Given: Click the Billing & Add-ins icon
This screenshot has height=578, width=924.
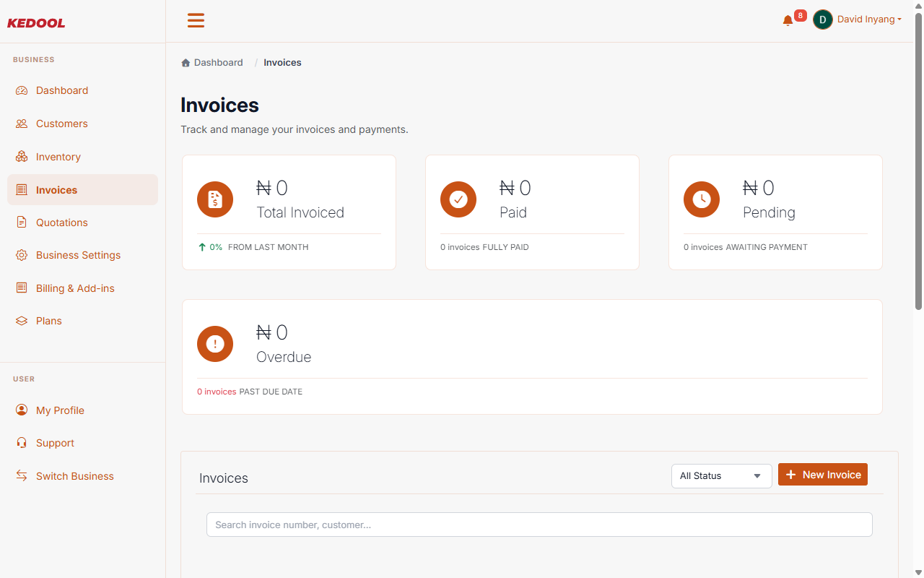Looking at the screenshot, I should (22, 288).
